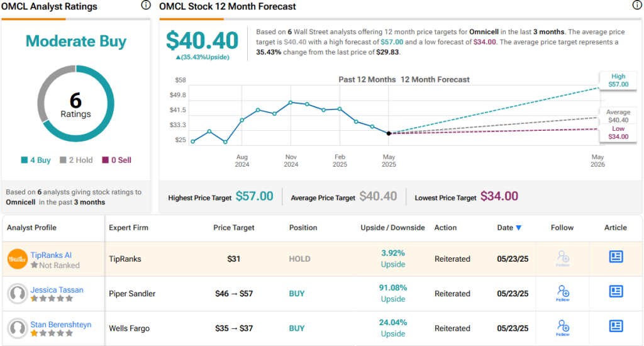Click the $35 → $37 price target cell
This screenshot has width=644, height=346.
pos(234,328)
